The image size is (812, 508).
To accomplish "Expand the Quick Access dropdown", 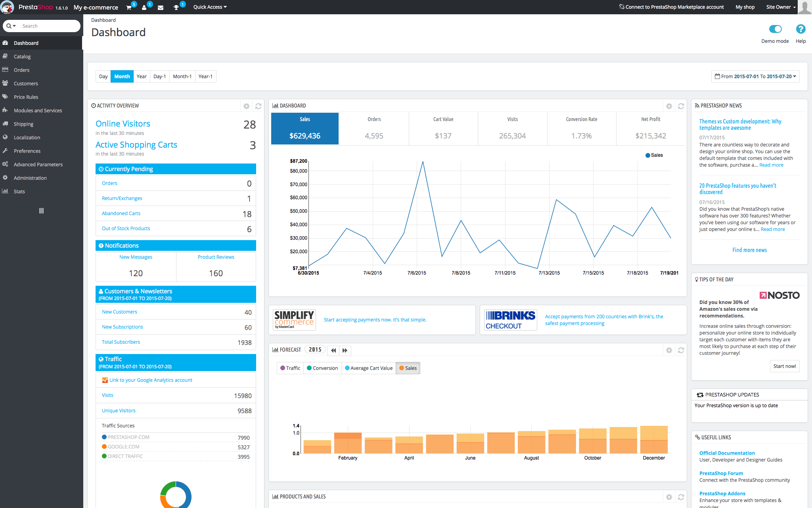I will 209,6.
